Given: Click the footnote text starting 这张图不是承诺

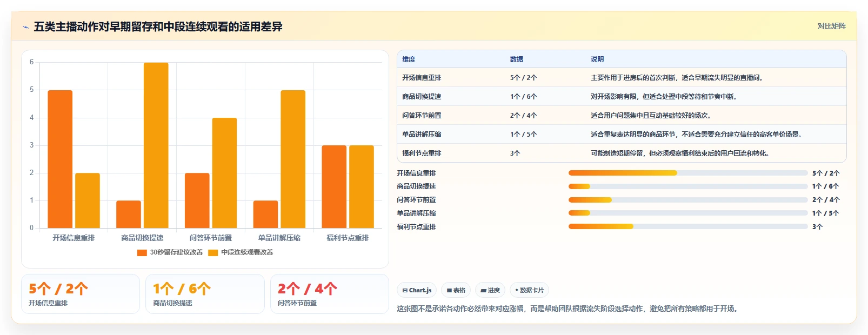Looking at the screenshot, I should point(567,309).
